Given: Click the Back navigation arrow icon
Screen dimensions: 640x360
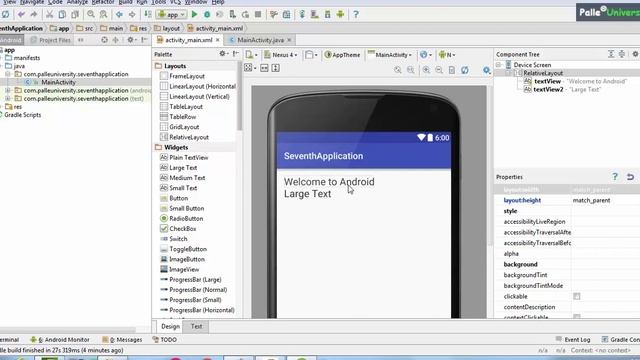Looking at the screenshot, I should click(x=119, y=15).
